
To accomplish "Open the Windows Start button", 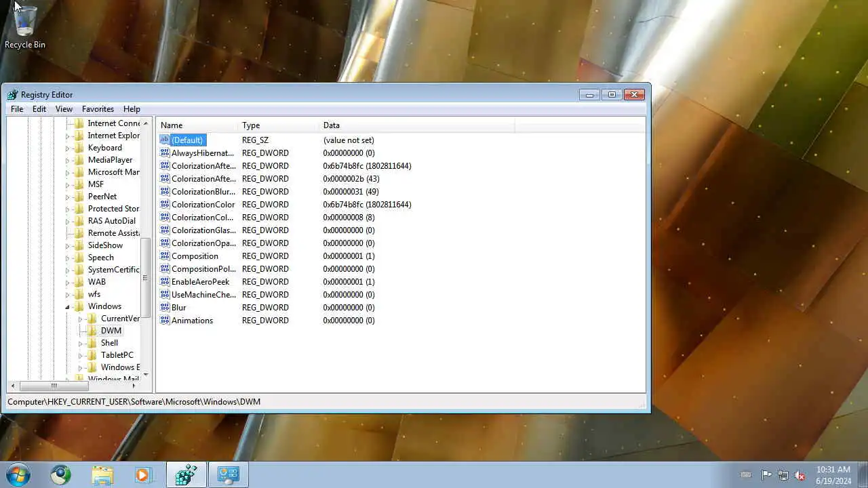I will [x=18, y=474].
